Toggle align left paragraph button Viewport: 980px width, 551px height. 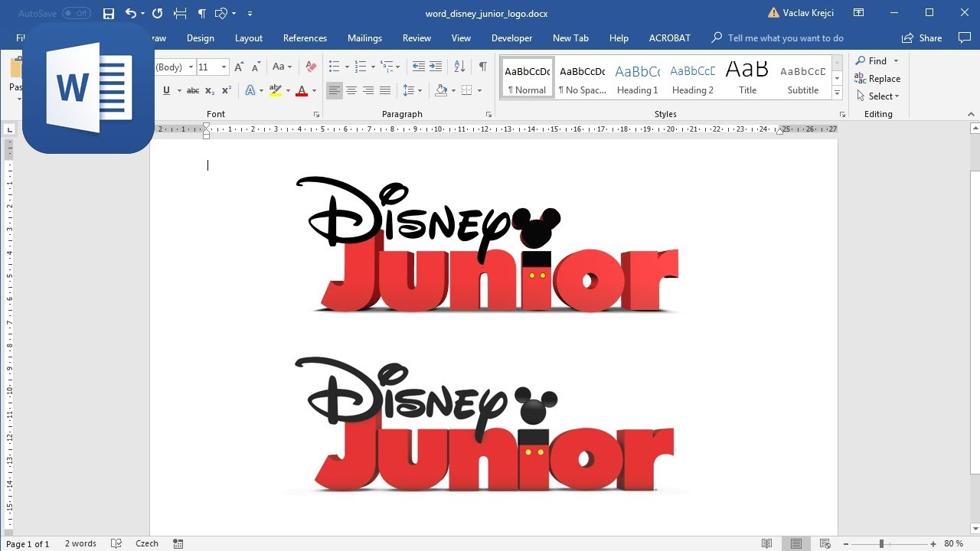click(335, 90)
